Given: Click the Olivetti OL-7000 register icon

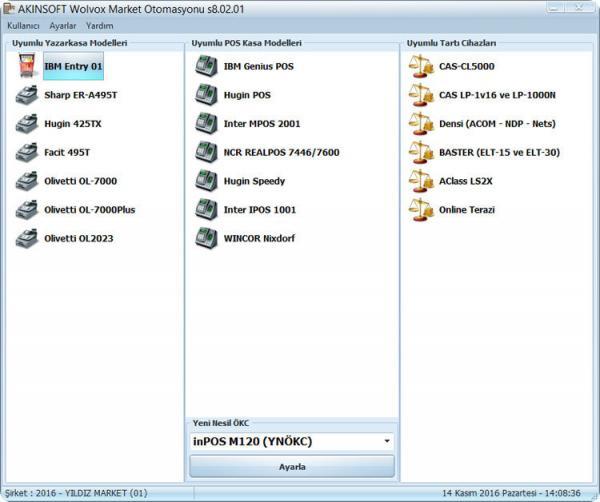Looking at the screenshot, I should (27, 181).
